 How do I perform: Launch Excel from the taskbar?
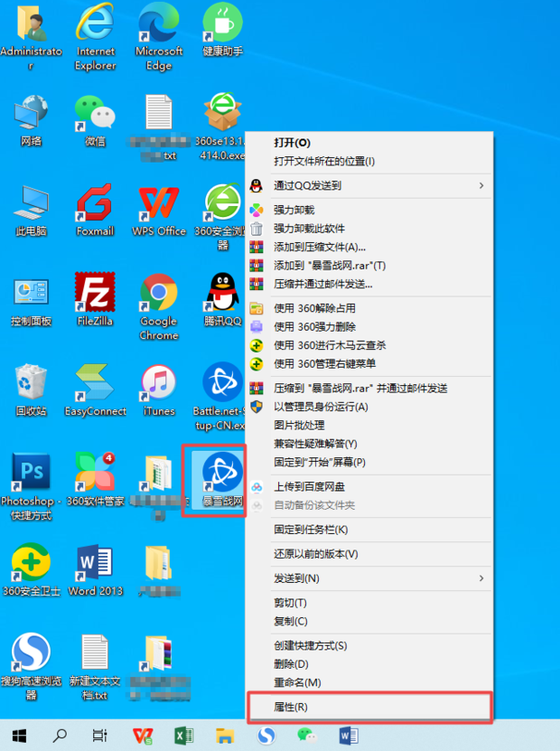[183, 736]
